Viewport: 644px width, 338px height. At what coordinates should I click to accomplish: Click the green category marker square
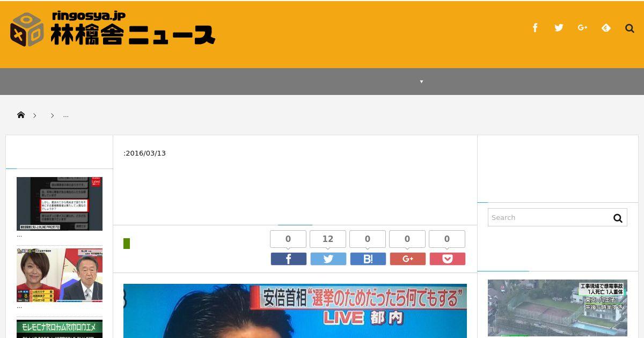click(x=127, y=244)
